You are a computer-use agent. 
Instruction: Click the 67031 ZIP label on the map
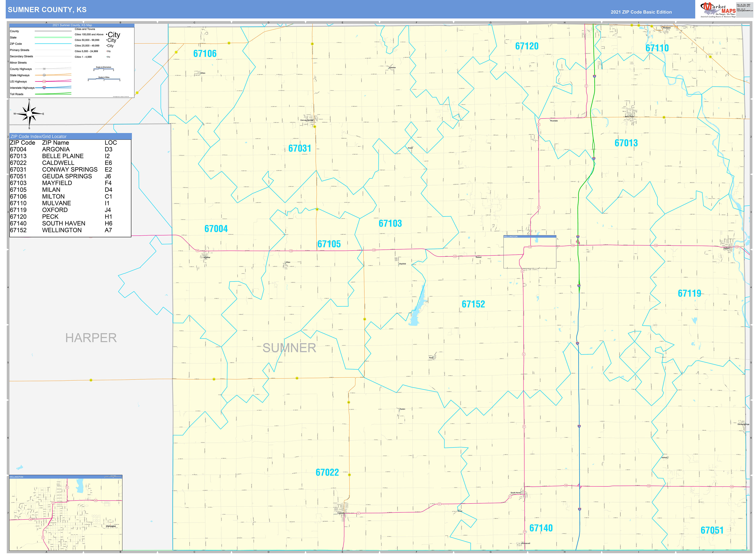pos(300,148)
